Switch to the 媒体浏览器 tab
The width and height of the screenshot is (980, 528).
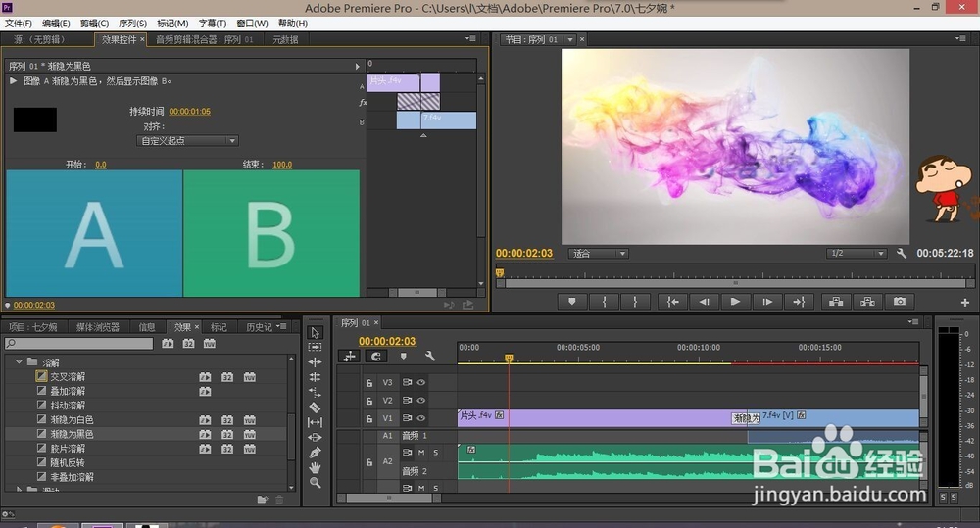coord(97,327)
